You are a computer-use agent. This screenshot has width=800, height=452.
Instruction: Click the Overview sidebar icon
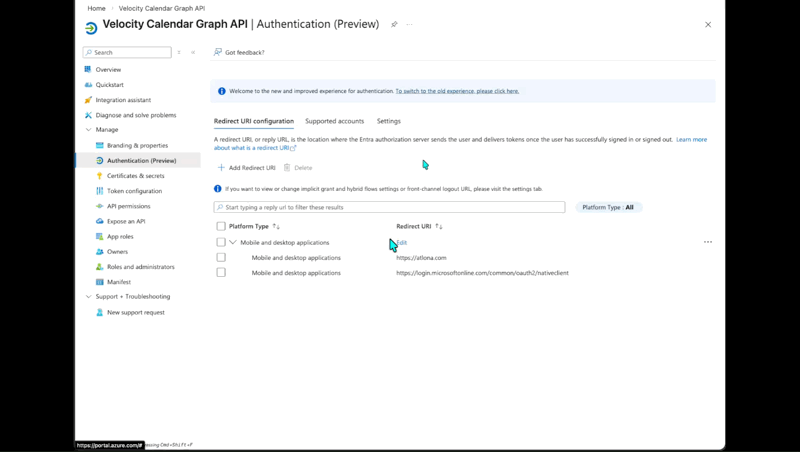tap(88, 69)
